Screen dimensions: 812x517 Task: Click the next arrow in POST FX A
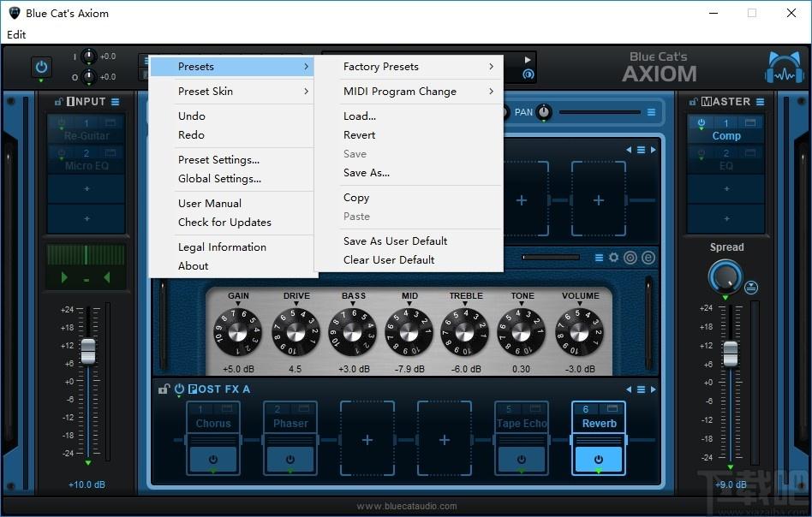(x=653, y=389)
